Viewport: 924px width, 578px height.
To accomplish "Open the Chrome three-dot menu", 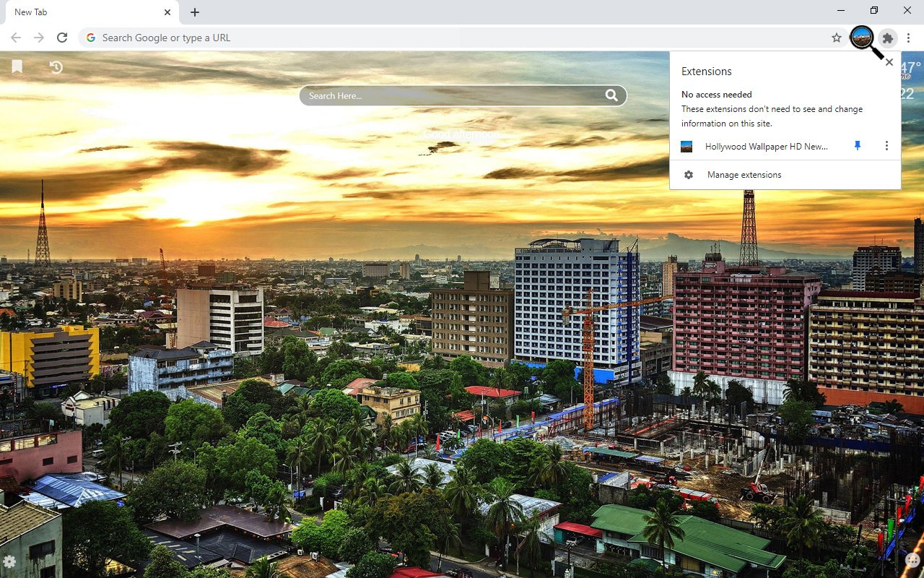I will pyautogui.click(x=910, y=38).
